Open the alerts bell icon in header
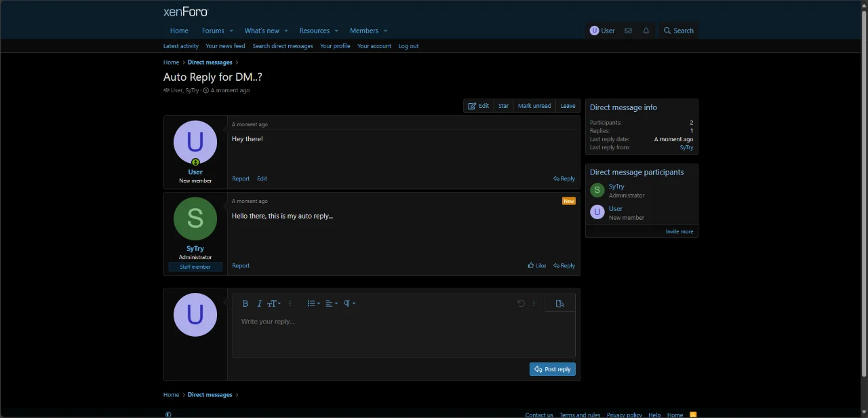The image size is (868, 418). (x=646, y=31)
